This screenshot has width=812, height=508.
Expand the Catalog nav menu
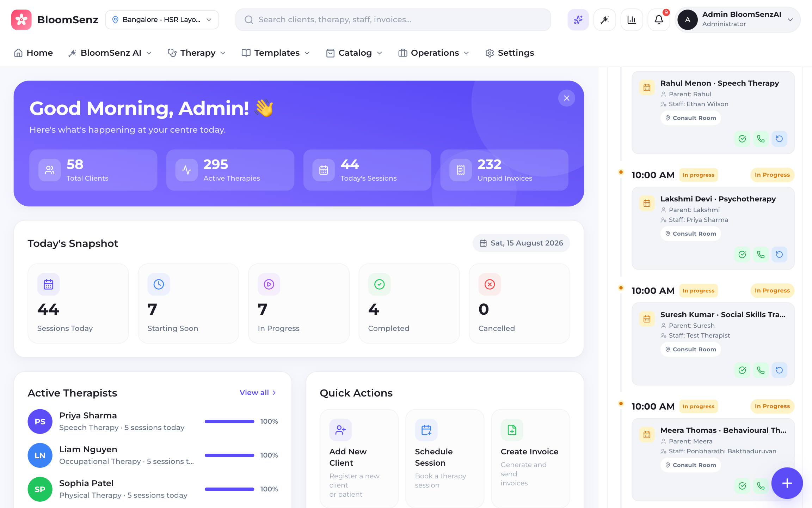tap(354, 53)
